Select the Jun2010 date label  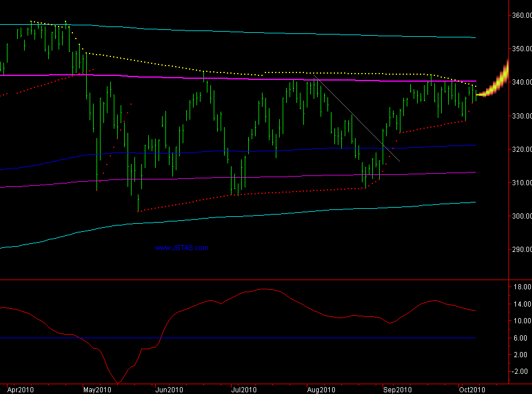click(170, 389)
